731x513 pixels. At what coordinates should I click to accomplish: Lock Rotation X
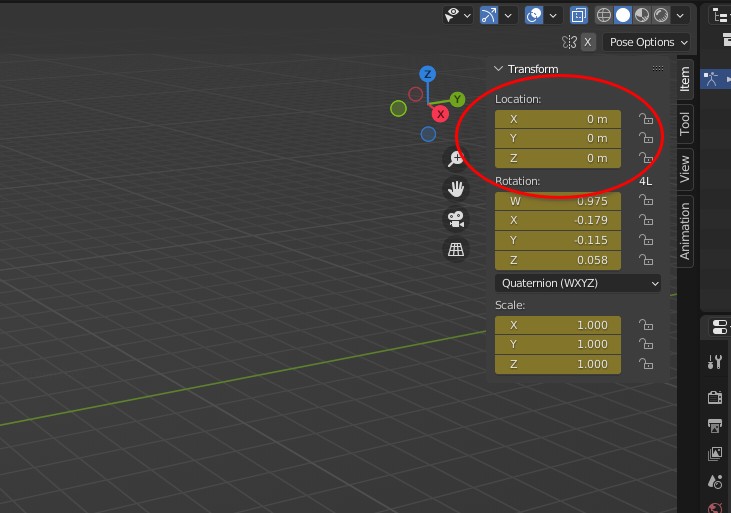tap(646, 220)
